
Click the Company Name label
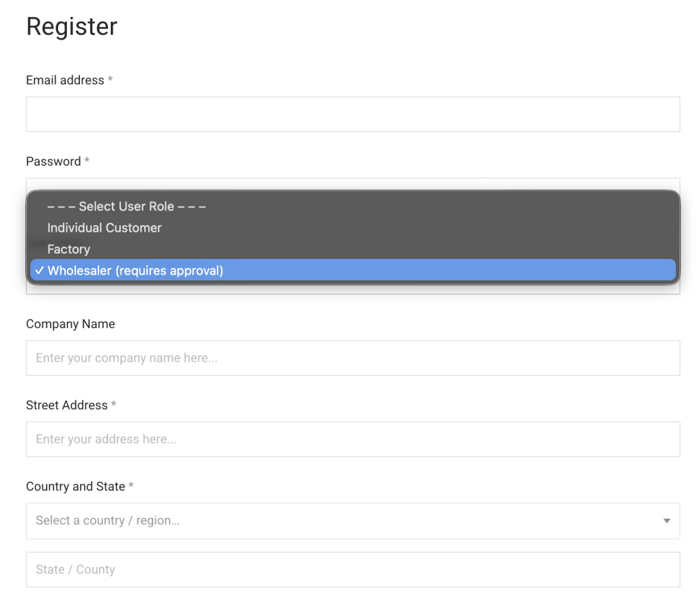[x=70, y=324]
